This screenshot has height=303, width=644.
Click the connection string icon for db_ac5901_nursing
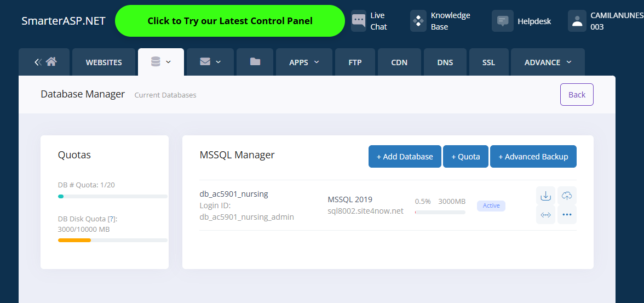point(545,215)
